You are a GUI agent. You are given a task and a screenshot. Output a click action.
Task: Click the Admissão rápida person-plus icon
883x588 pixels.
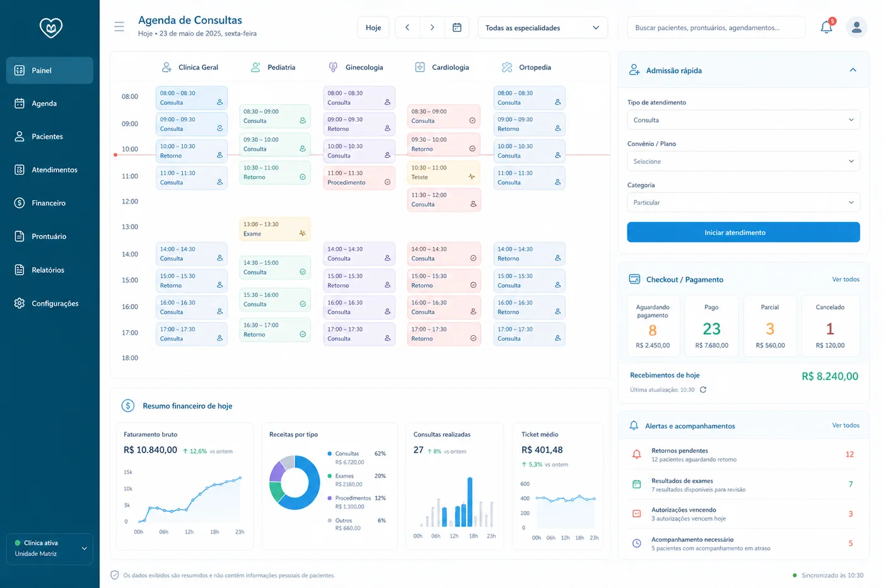[x=634, y=71]
